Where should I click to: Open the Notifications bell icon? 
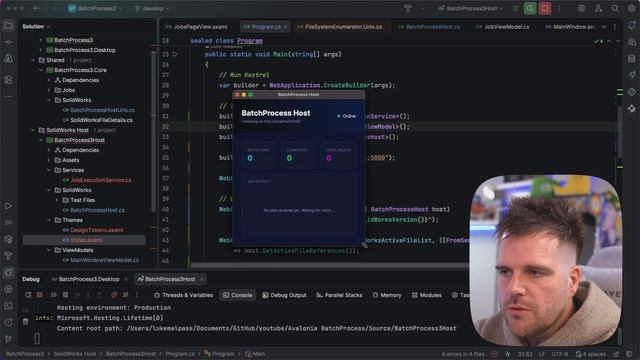pos(632,26)
